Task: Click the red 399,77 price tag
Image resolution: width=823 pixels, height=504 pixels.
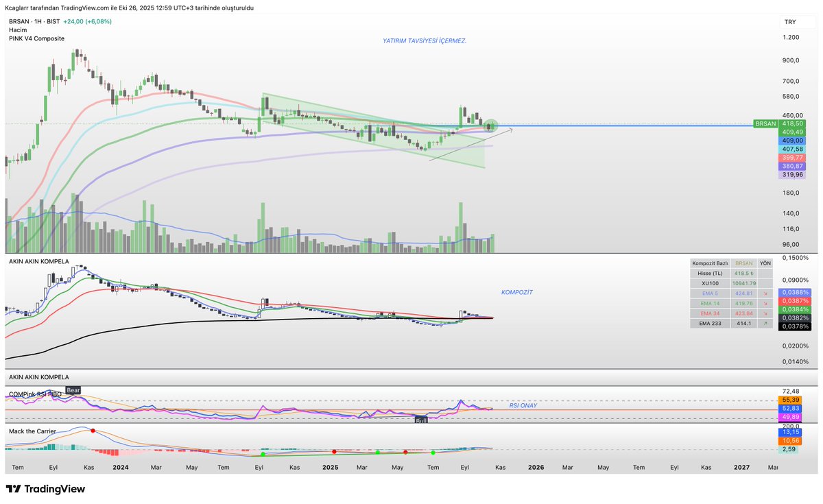Action: (x=792, y=158)
